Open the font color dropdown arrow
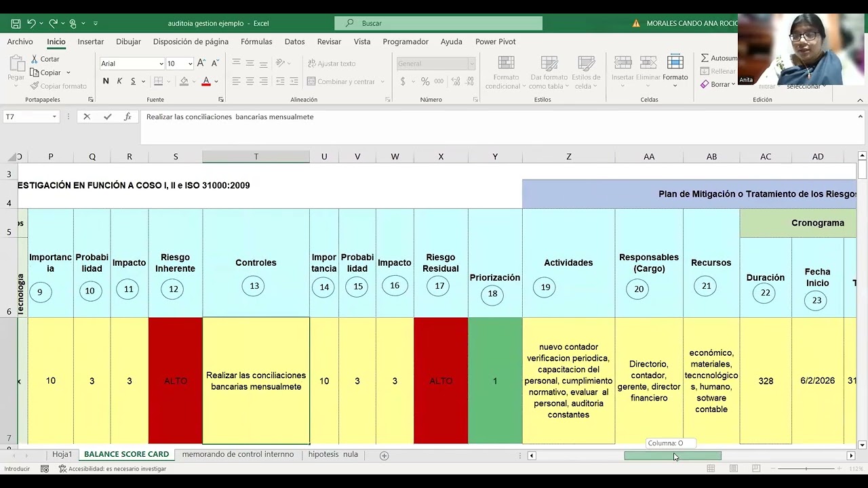Image resolution: width=868 pixels, height=488 pixels. coord(216,81)
